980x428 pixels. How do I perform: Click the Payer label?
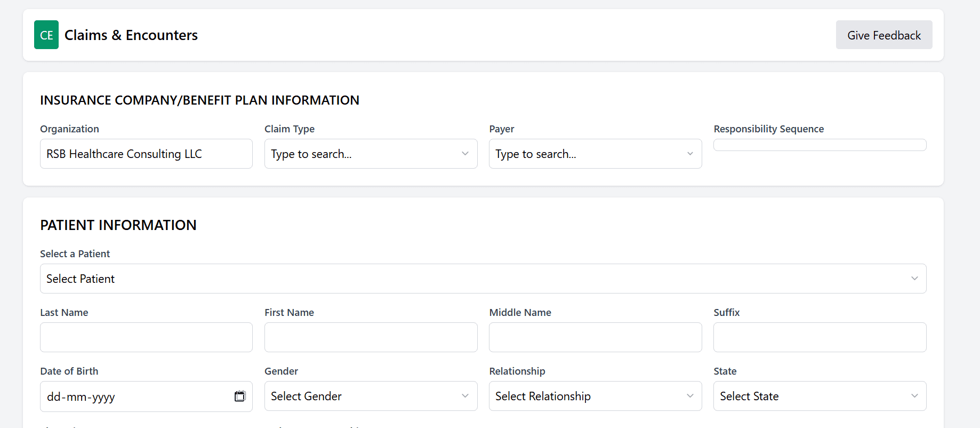[502, 129]
